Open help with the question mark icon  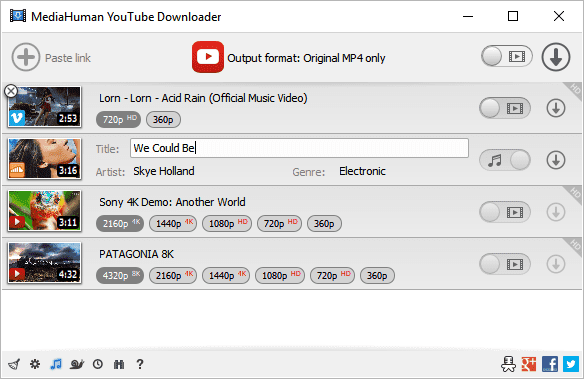click(x=140, y=364)
